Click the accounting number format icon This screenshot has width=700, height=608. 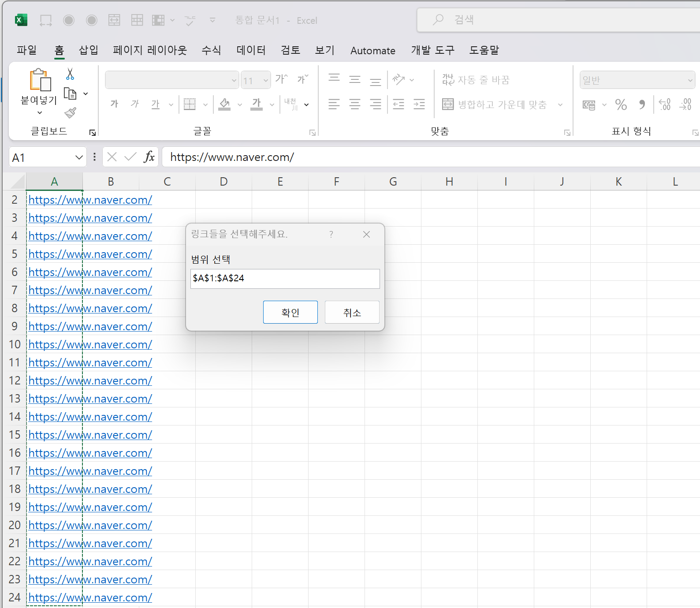pos(589,105)
